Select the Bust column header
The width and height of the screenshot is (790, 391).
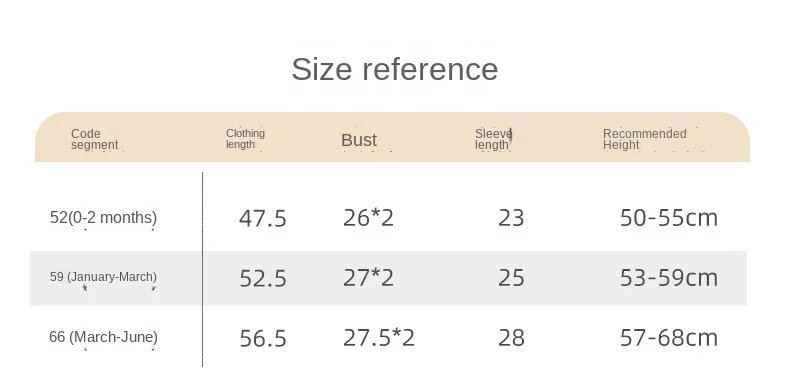coord(359,140)
